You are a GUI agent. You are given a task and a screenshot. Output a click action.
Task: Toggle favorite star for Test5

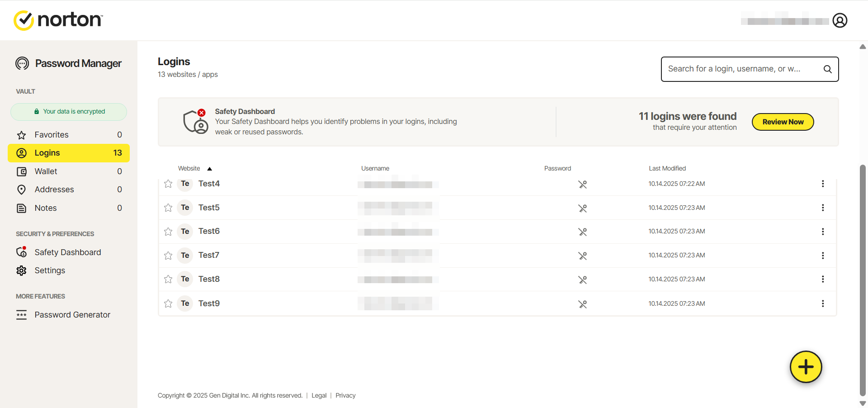[168, 208]
